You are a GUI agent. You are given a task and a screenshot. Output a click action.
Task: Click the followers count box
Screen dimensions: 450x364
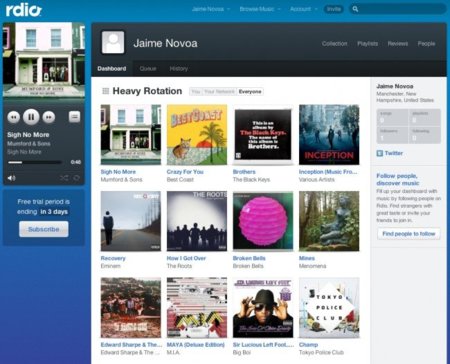[392, 135]
